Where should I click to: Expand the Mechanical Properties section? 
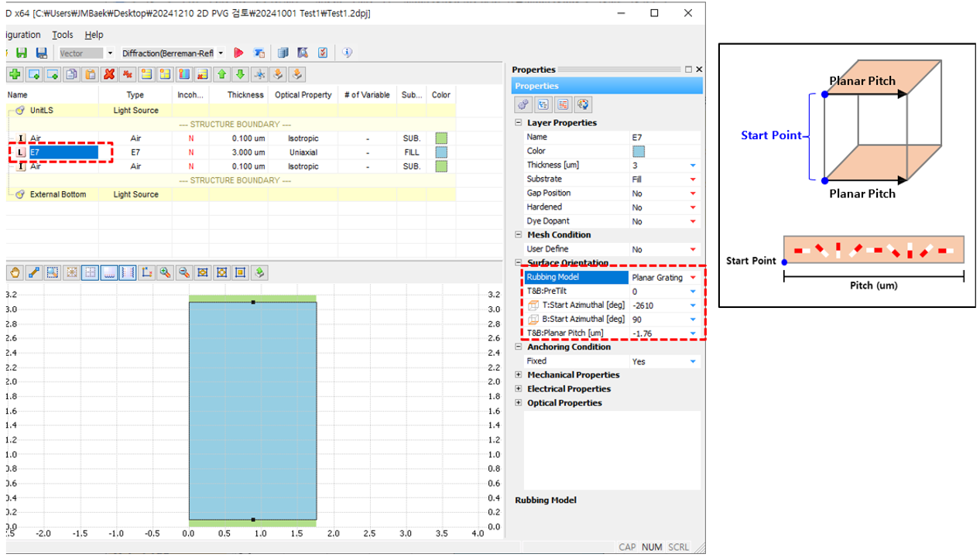pos(518,375)
